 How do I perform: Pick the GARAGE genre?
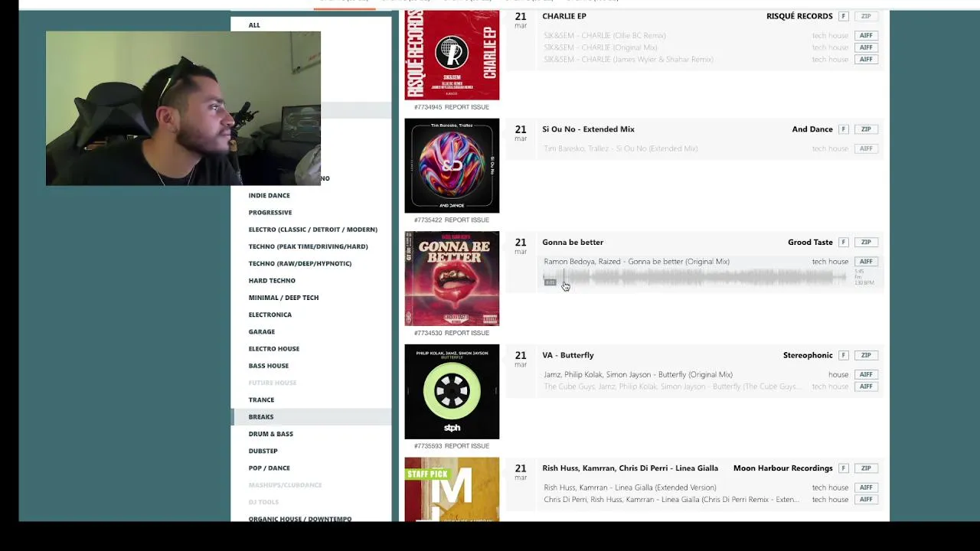click(261, 331)
